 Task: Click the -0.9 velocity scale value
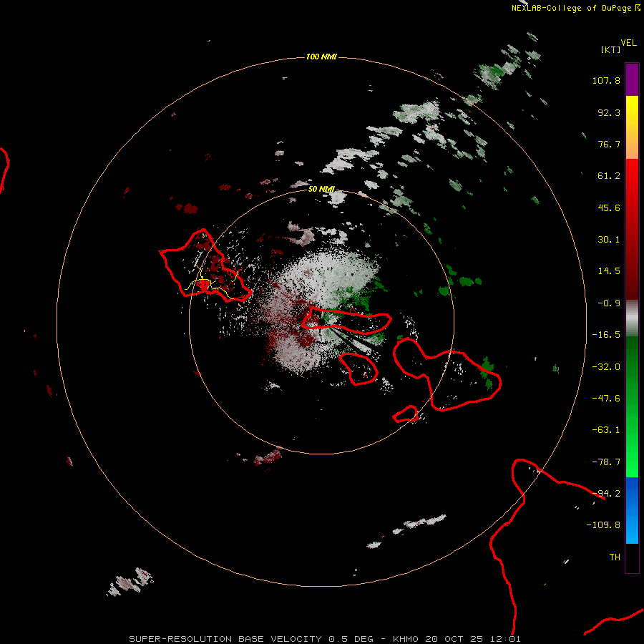pyautogui.click(x=609, y=303)
